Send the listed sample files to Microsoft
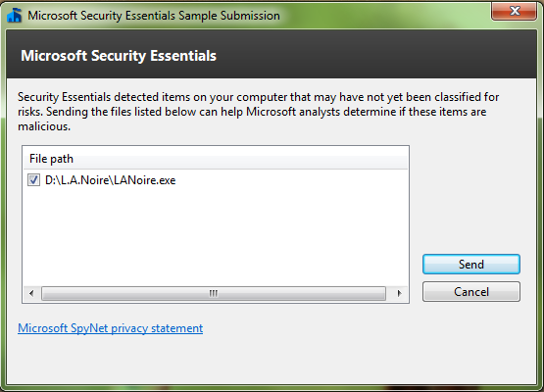The height and width of the screenshot is (392, 544). tap(471, 265)
